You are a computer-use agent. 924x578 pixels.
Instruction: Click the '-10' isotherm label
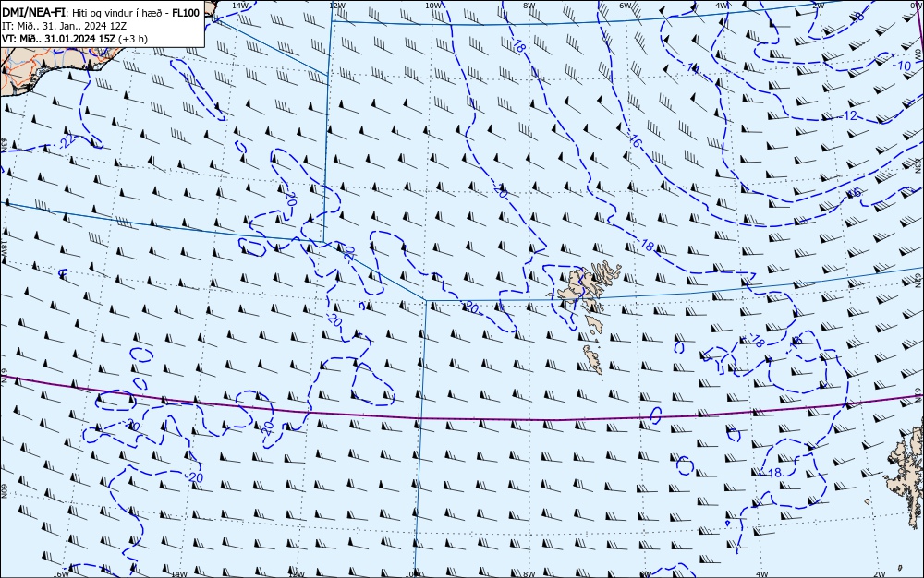pyautogui.click(x=902, y=66)
